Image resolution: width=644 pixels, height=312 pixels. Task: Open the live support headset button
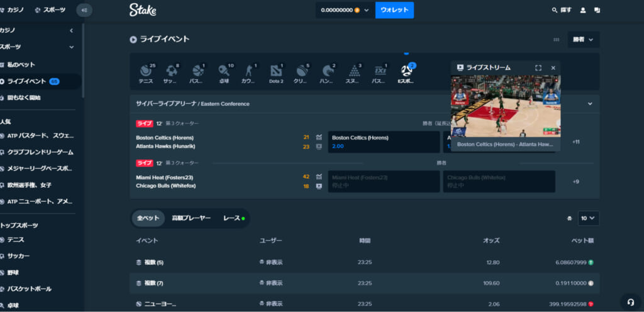pyautogui.click(x=630, y=302)
